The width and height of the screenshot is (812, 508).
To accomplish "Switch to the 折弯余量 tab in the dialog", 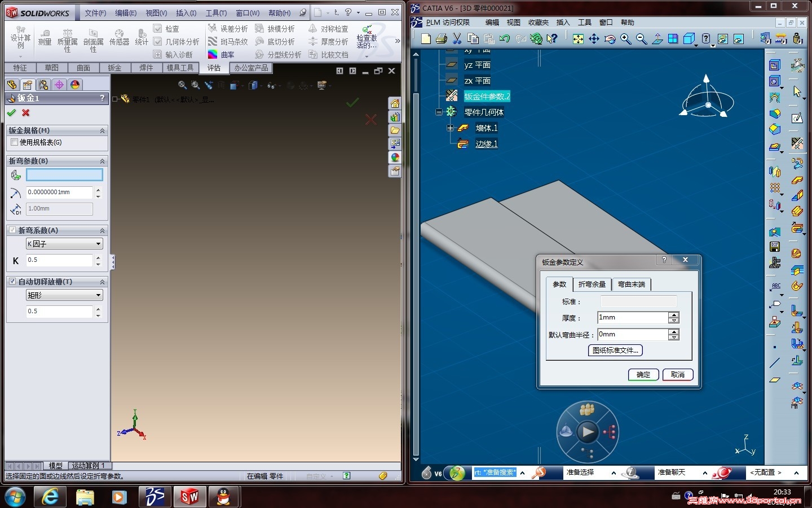I will [x=592, y=284].
